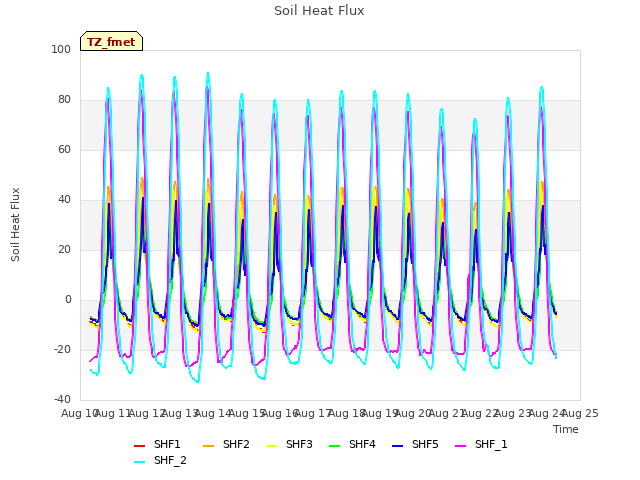The height and width of the screenshot is (480, 640).
Task: Click the y-axis tick label 20
Action: coord(64,249)
